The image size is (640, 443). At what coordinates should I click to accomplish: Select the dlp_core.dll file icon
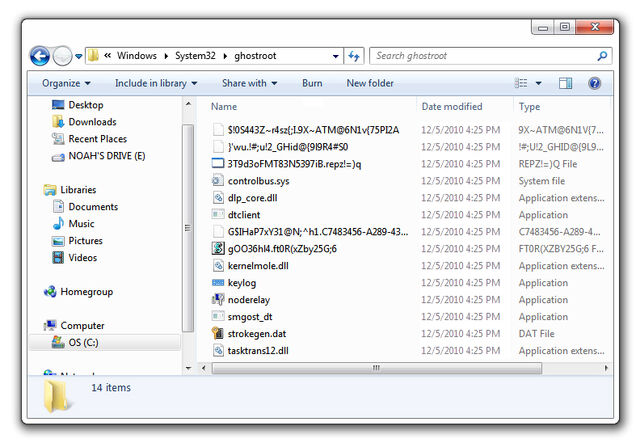218,198
